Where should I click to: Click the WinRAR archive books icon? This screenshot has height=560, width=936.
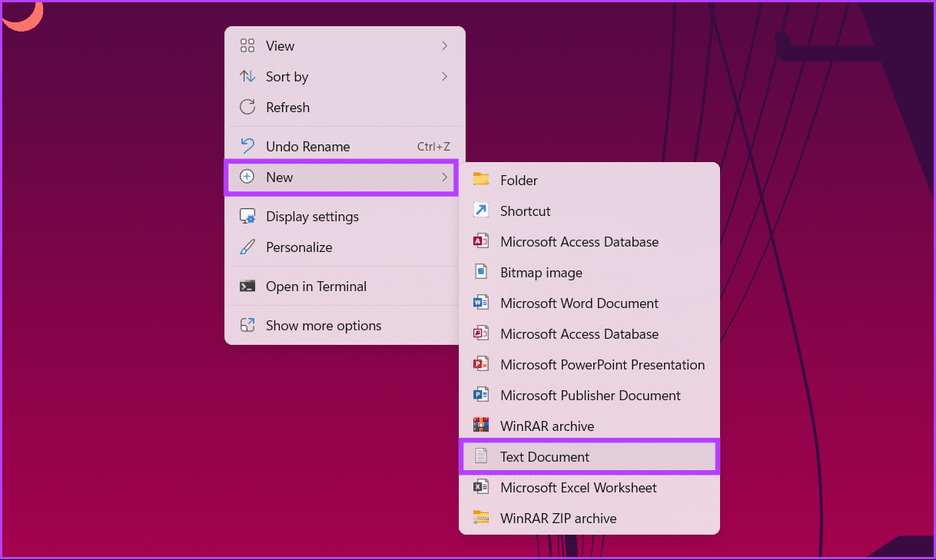pos(481,426)
